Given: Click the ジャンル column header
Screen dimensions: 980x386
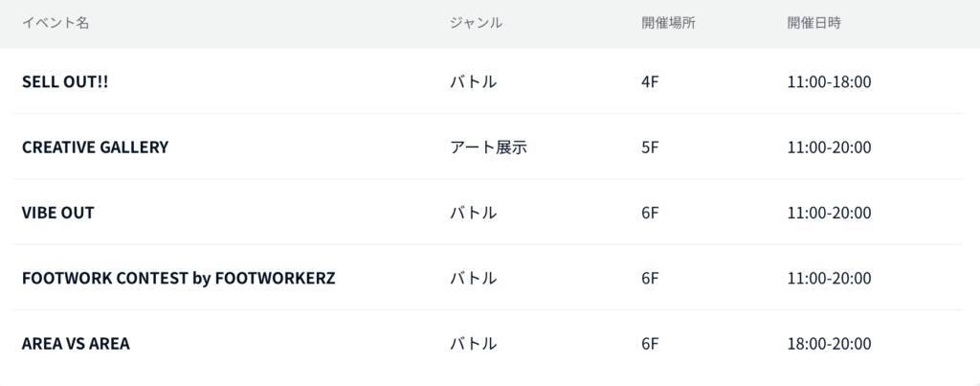Looking at the screenshot, I should 476,23.
